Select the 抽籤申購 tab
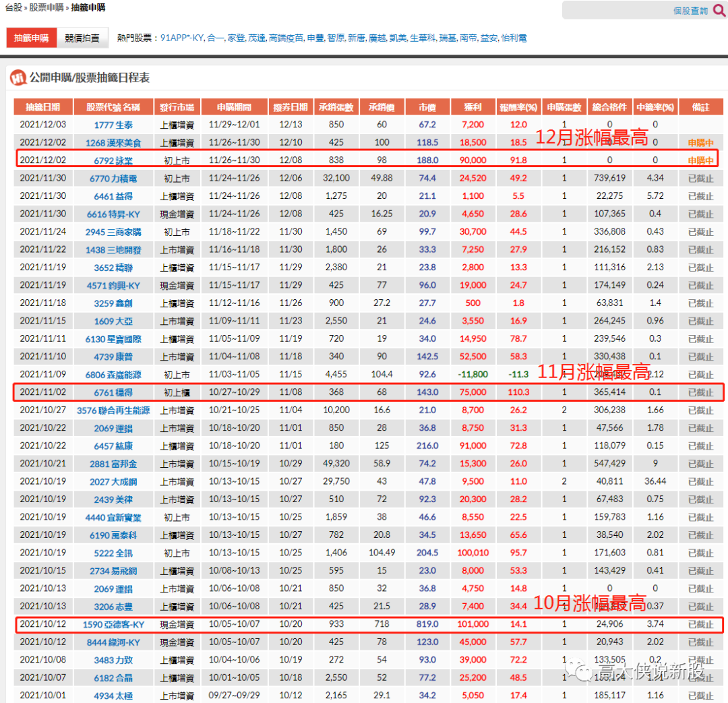The width and height of the screenshot is (728, 703). [x=32, y=38]
